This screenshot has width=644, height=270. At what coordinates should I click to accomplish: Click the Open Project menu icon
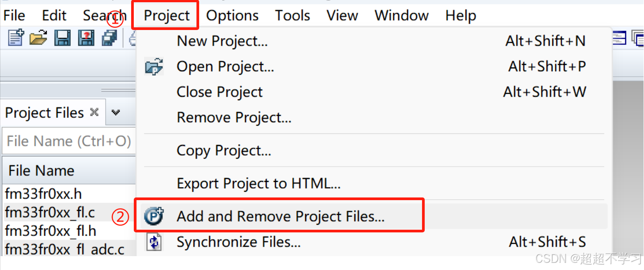[x=154, y=67]
